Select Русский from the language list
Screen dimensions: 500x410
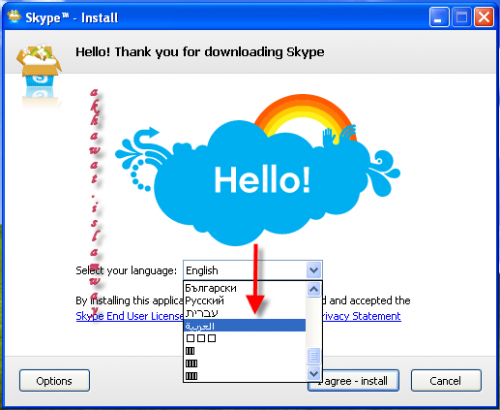click(245, 301)
